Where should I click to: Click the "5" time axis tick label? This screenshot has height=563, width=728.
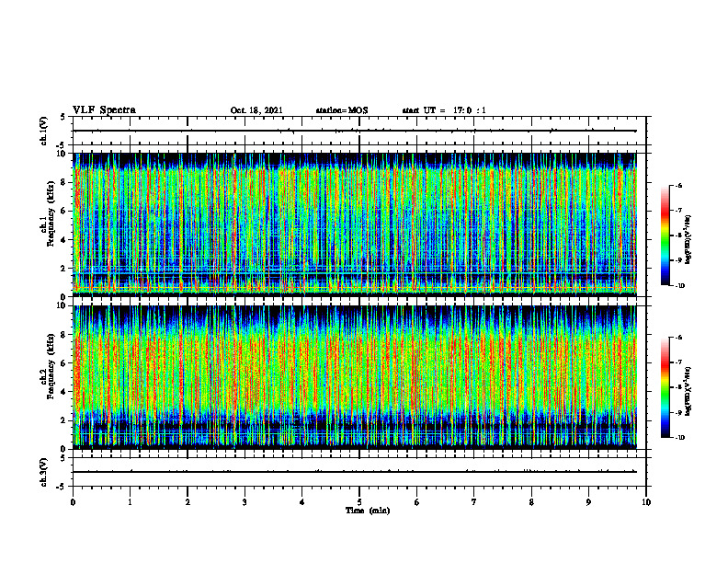tap(359, 502)
